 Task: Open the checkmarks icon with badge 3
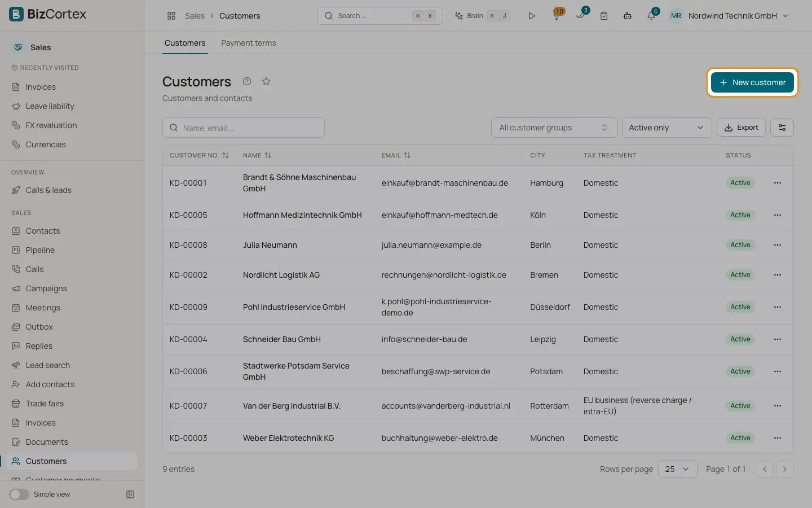point(581,15)
